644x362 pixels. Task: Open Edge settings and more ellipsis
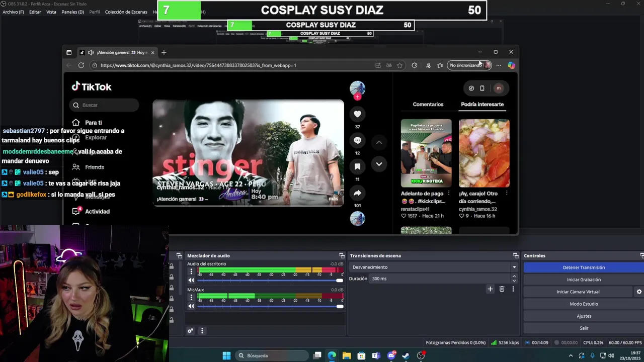(x=499, y=65)
